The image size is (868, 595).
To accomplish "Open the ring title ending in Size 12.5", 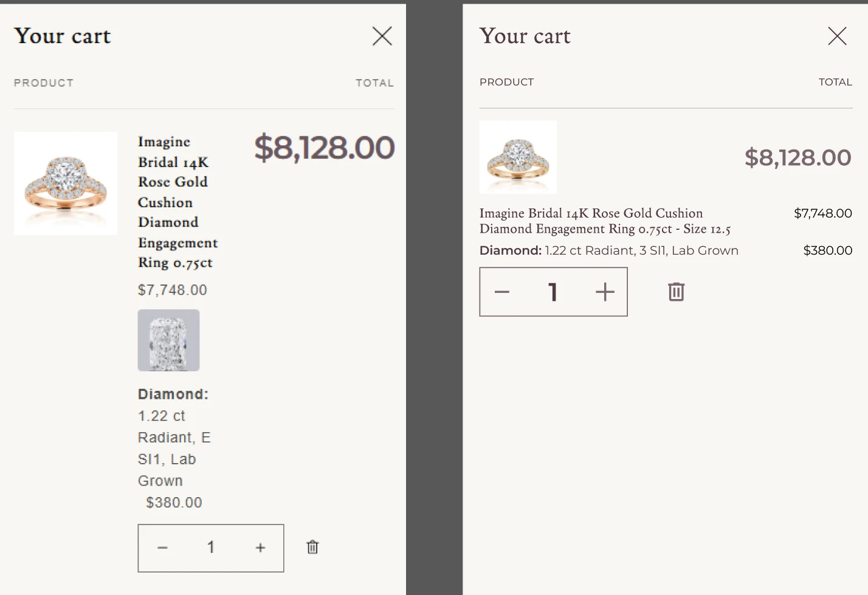I will (604, 221).
